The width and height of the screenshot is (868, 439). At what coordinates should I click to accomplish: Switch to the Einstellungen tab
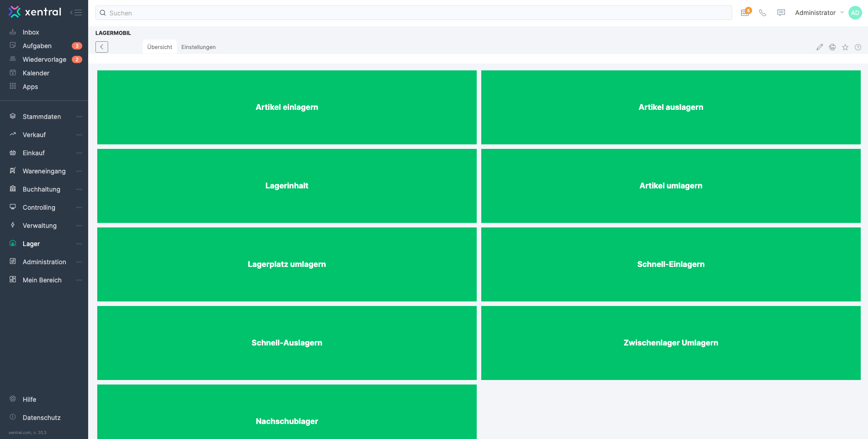[x=198, y=47]
